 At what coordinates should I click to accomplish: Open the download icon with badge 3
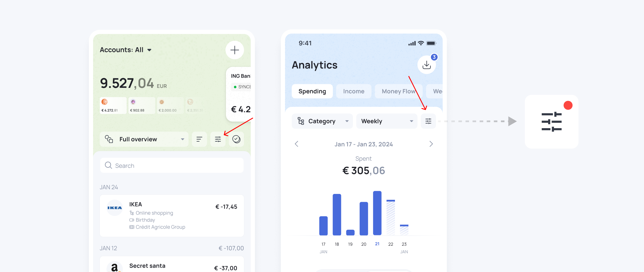(427, 65)
